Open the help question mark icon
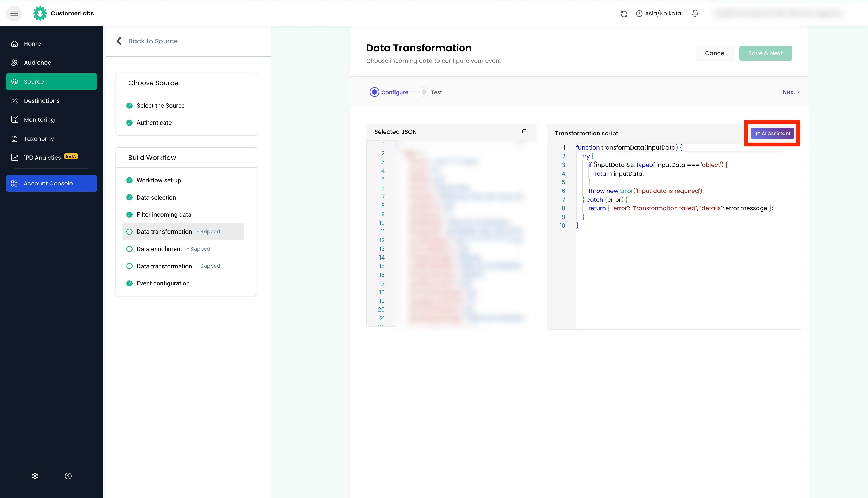 [x=68, y=476]
